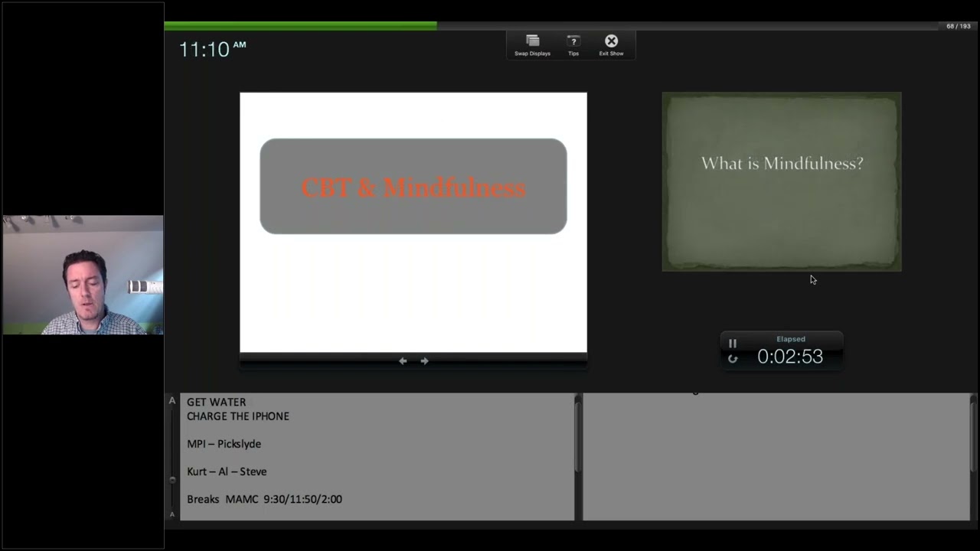
Task: Click the 11:10 AM clock display
Action: point(212,49)
